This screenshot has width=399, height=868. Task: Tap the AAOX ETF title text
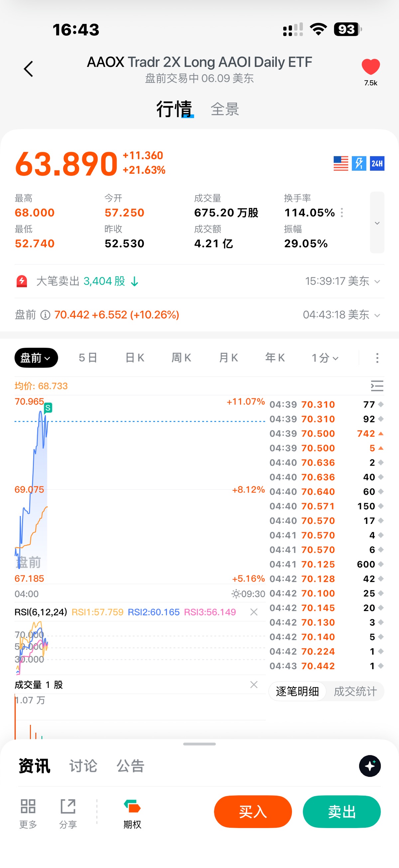[199, 62]
